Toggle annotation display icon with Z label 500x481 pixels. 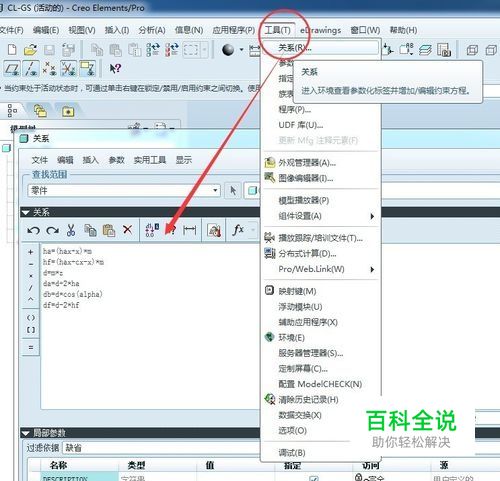click(x=88, y=69)
